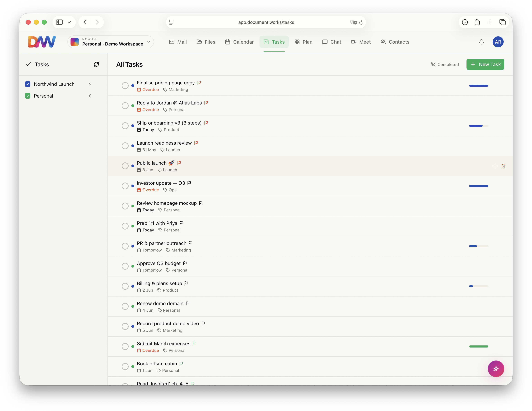Open the Record product demo video task
The image size is (532, 411).
coord(310,326)
